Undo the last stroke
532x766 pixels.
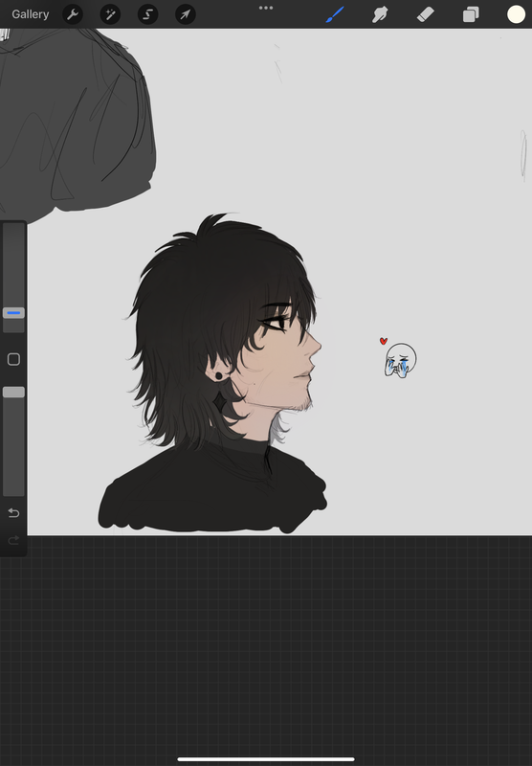(13, 512)
